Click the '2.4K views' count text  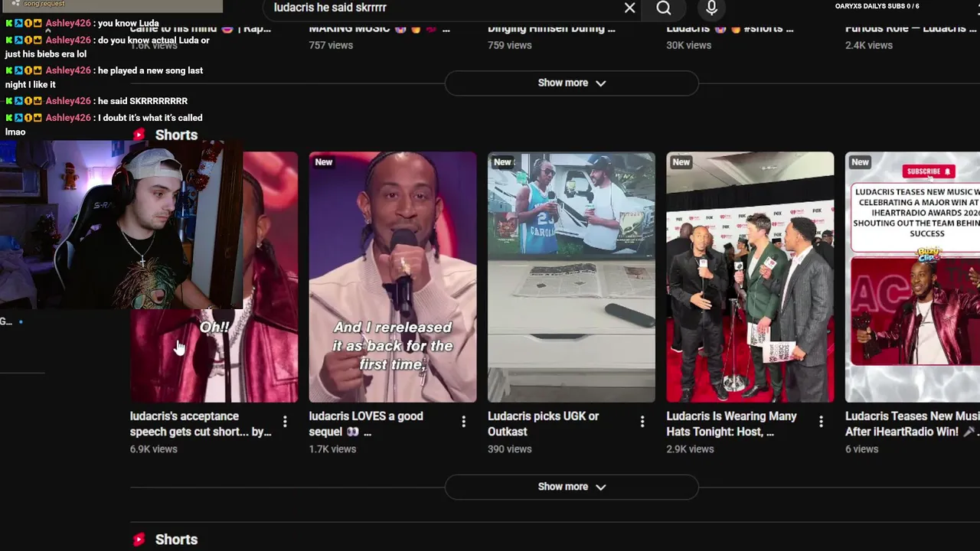click(x=869, y=45)
